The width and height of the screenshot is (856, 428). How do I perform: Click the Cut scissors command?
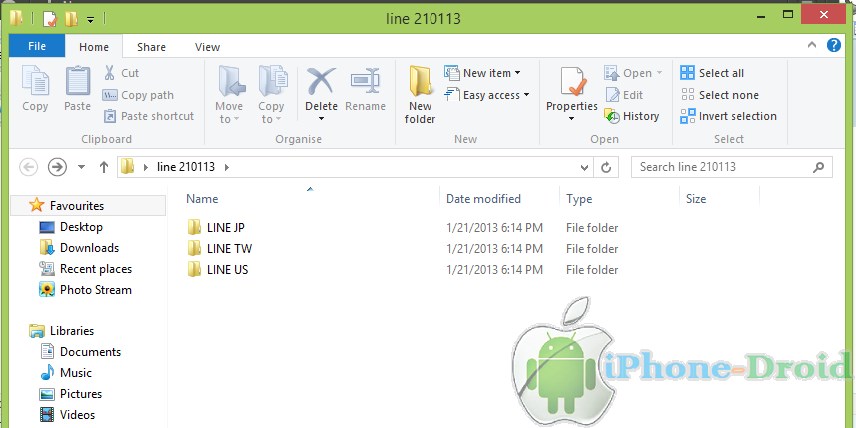pyautogui.click(x=121, y=73)
